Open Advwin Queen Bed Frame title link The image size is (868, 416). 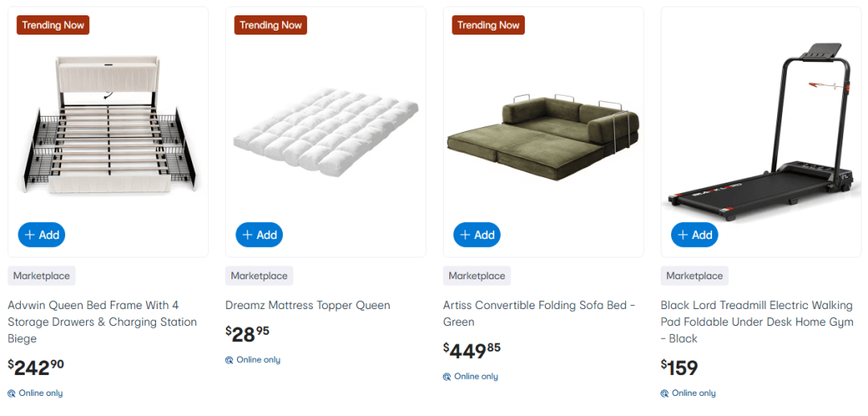pyautogui.click(x=102, y=322)
